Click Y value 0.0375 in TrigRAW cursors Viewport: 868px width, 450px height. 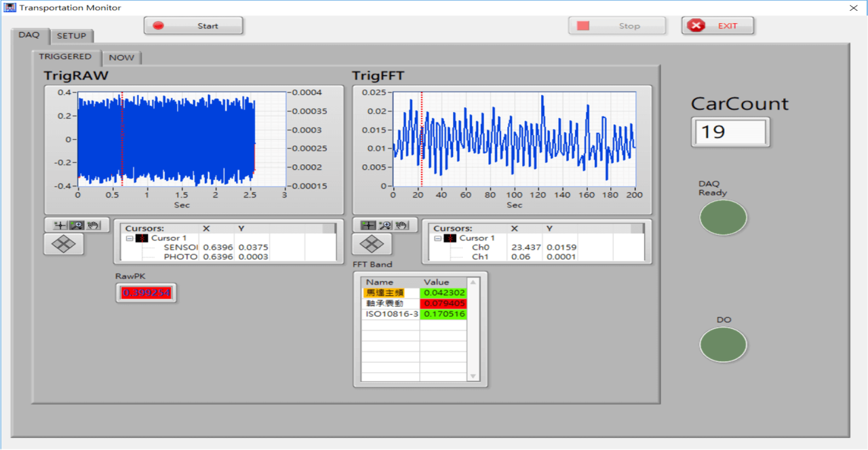[253, 248]
